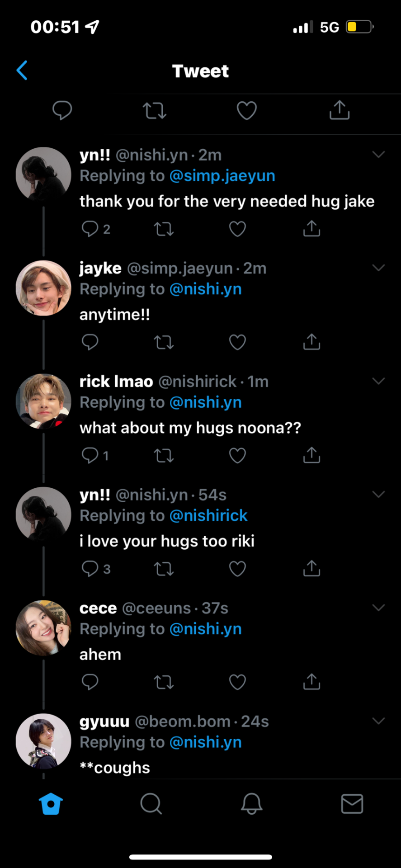Open the Messages envelope tab

tap(352, 804)
